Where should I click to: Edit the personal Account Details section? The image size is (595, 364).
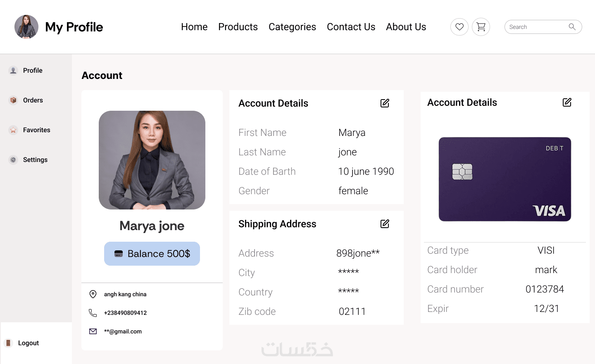click(385, 103)
